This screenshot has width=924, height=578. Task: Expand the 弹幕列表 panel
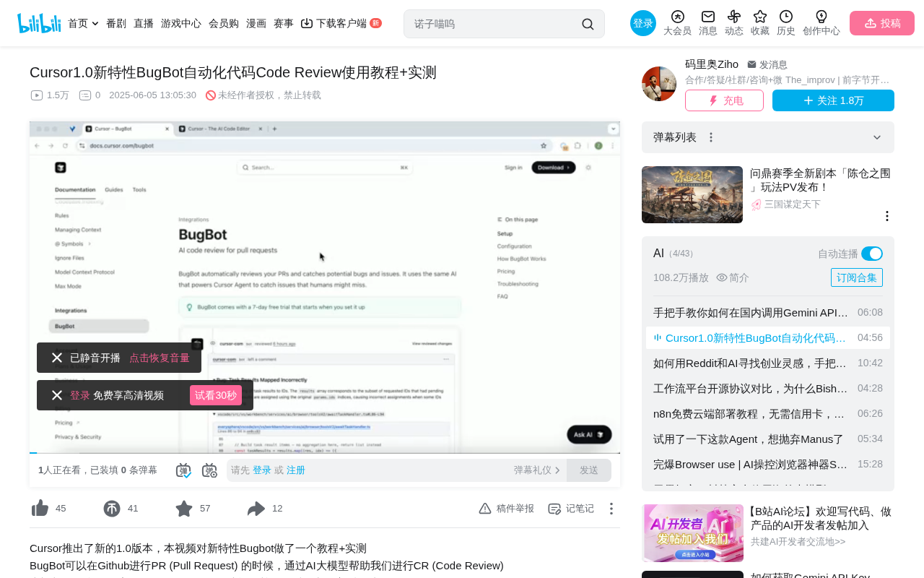click(877, 137)
